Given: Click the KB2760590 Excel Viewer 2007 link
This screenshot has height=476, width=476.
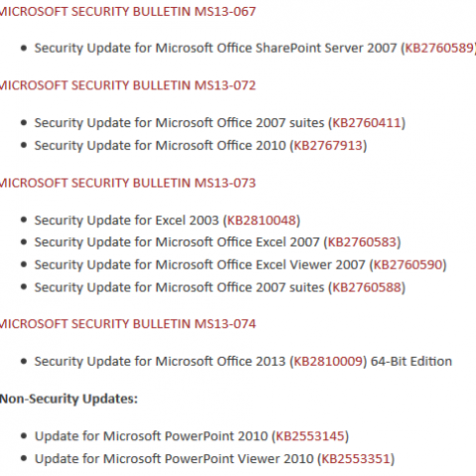Looking at the screenshot, I should [x=408, y=265].
